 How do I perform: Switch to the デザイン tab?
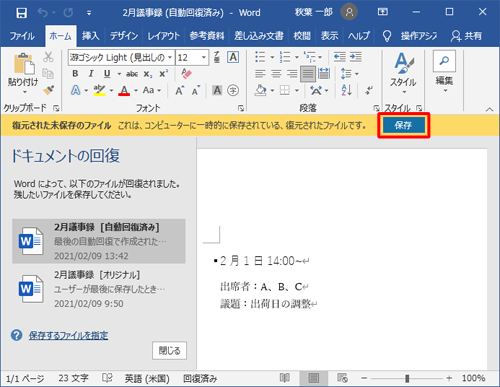[124, 36]
